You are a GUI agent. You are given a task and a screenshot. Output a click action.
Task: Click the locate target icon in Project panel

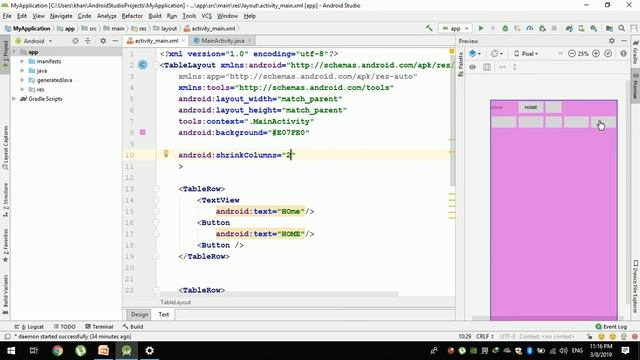coord(75,41)
